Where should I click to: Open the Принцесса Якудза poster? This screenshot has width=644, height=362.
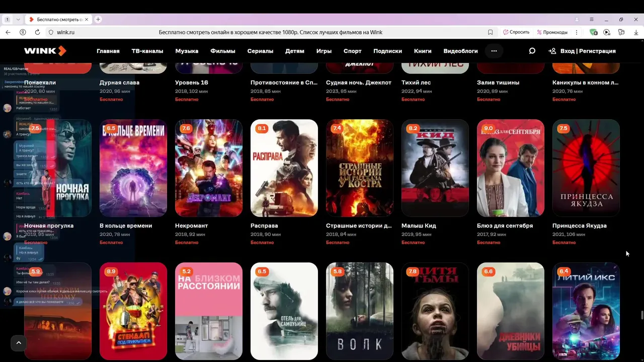click(x=586, y=168)
